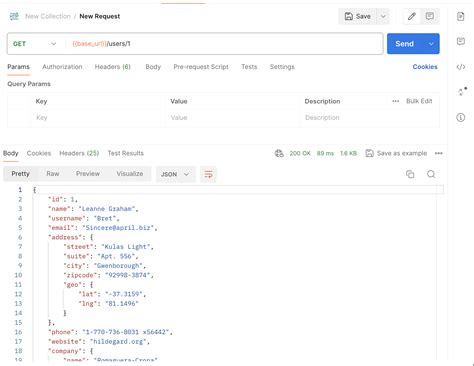Copy response with the copy icon
This screenshot has width=474, height=366.
point(410,174)
